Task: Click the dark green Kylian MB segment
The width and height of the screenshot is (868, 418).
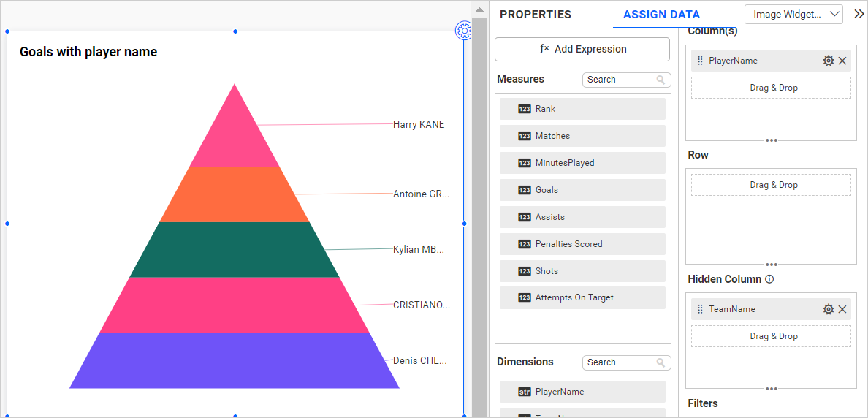Action: click(235, 249)
